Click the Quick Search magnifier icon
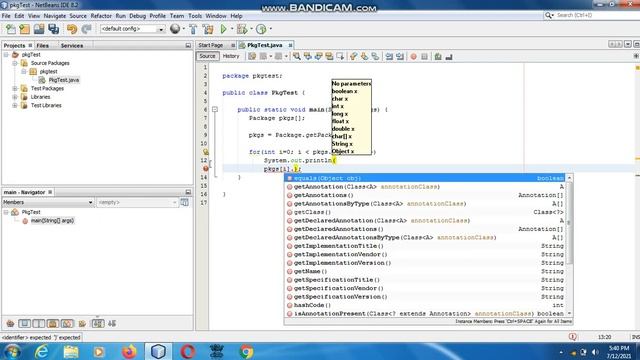Image resolution: width=640 pixels, height=360 pixels. (x=548, y=16)
